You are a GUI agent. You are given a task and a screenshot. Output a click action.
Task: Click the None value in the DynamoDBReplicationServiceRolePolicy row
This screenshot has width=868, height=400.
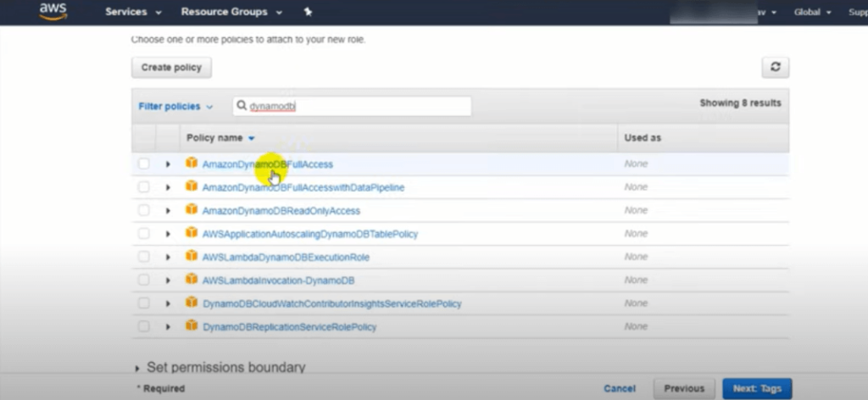click(x=636, y=326)
